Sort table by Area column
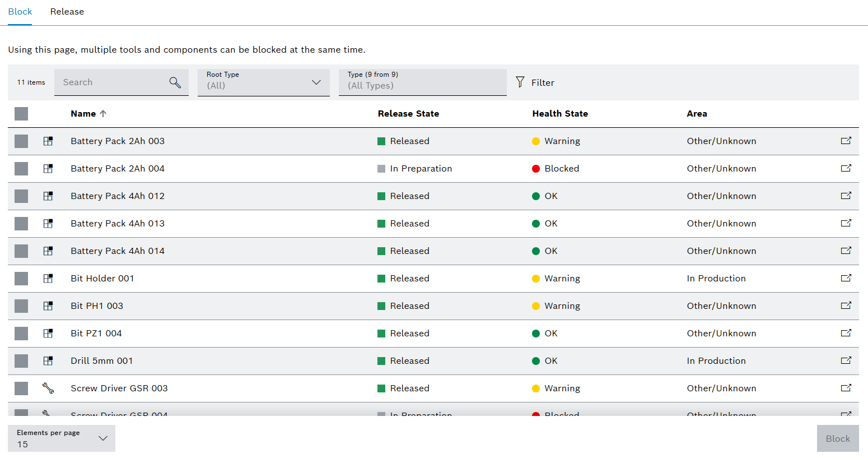Screen dimensions: 868x458 click(x=697, y=113)
